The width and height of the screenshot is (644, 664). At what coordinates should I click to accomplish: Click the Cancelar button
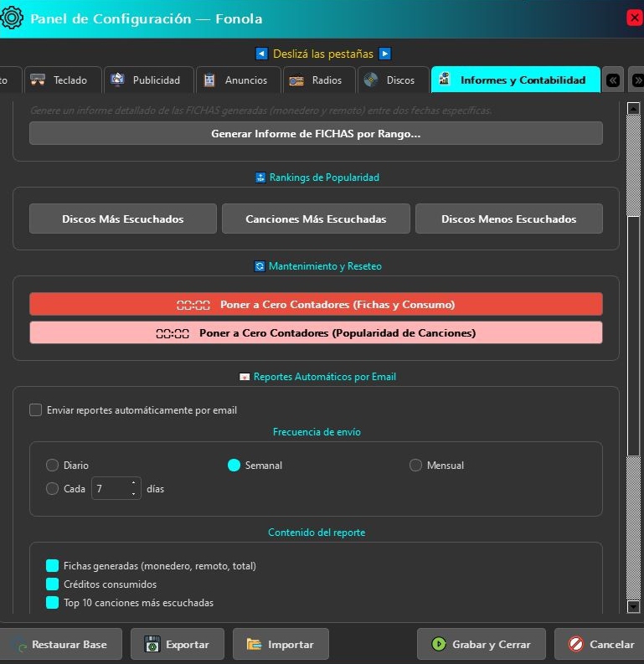599,644
